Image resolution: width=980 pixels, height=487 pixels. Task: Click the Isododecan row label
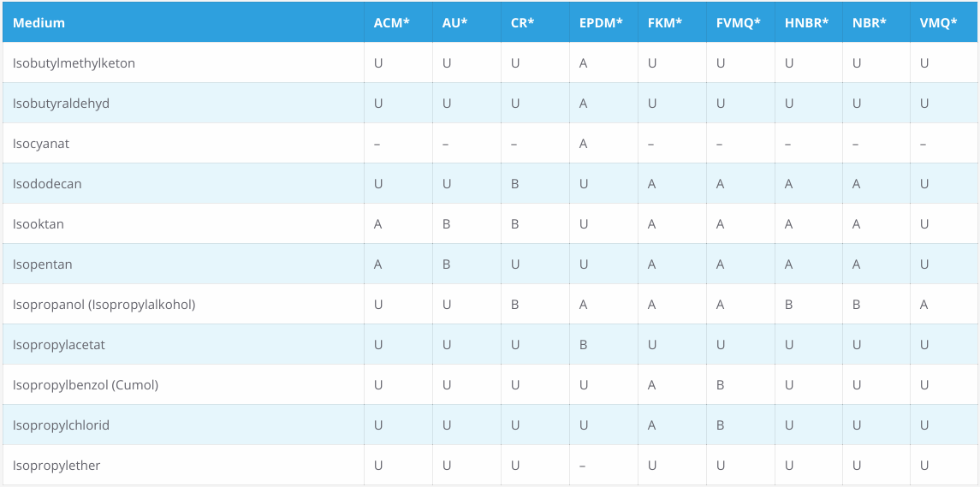click(x=47, y=184)
